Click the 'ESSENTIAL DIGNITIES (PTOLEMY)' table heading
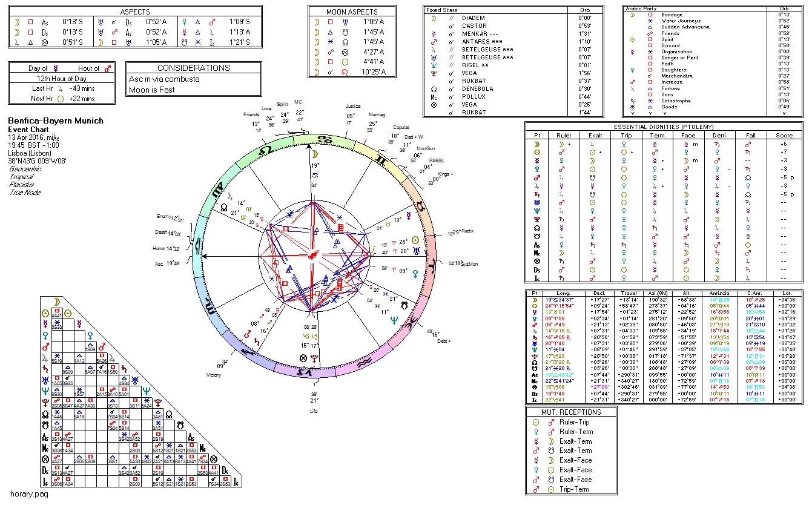This screenshot has width=812, height=505. pyautogui.click(x=664, y=127)
